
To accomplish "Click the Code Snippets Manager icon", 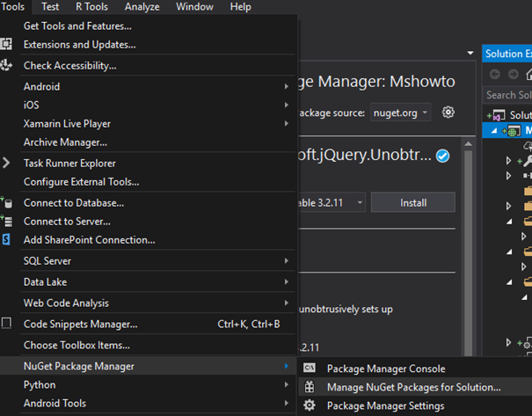I will click(x=6, y=324).
